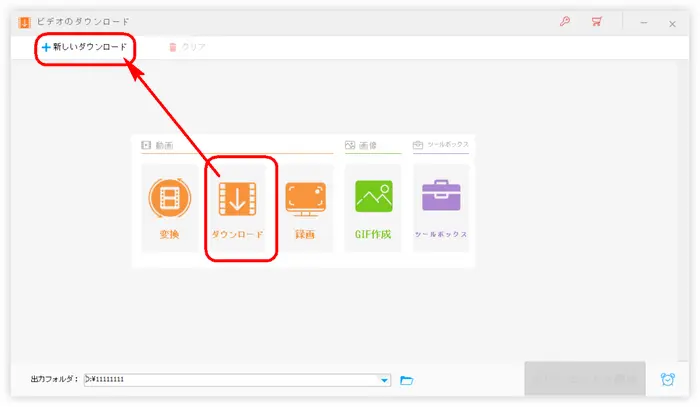Select the ツールボックス section header
This screenshot has height=407, width=700.
point(441,145)
